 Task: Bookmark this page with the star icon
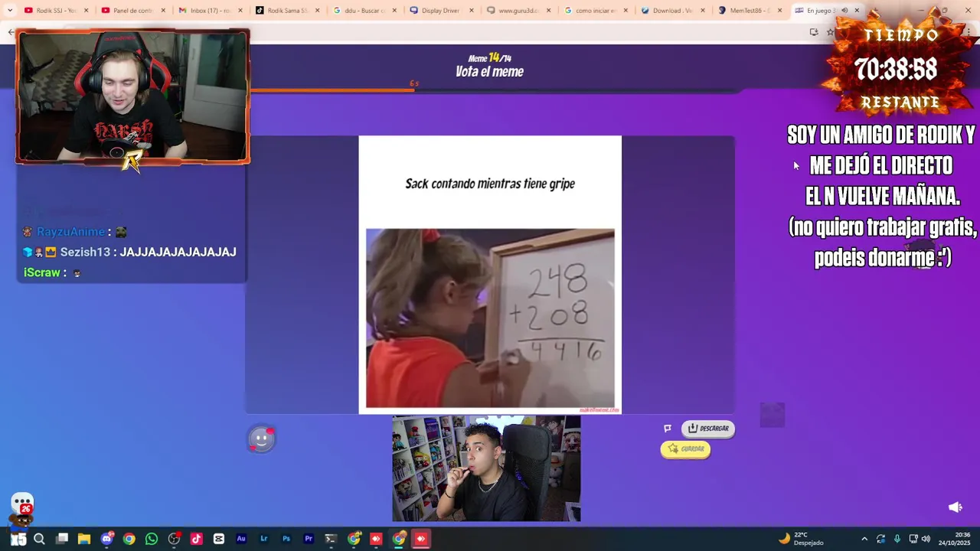tap(830, 32)
